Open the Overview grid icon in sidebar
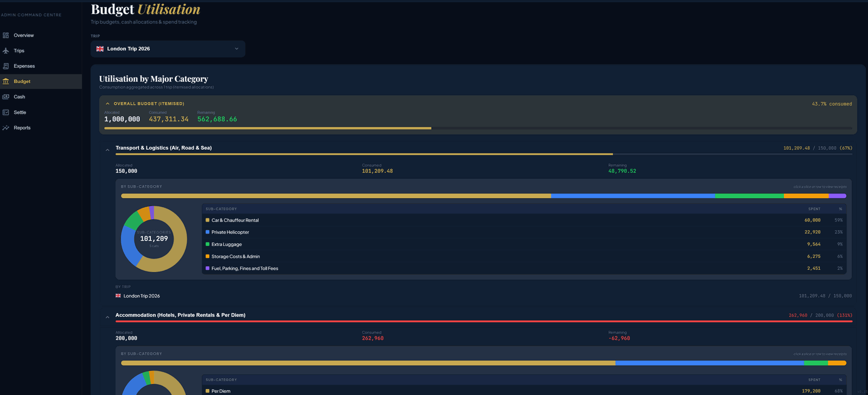Image resolution: width=868 pixels, height=395 pixels. [x=6, y=35]
